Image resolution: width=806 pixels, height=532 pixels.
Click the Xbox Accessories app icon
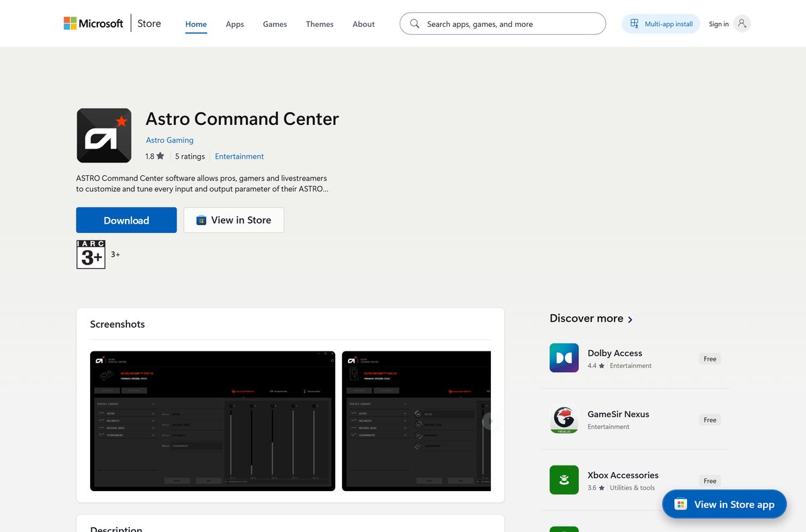564,480
